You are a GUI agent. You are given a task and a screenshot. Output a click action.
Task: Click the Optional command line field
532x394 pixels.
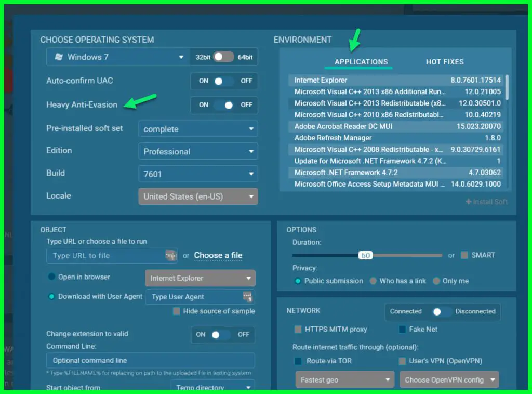tap(150, 360)
